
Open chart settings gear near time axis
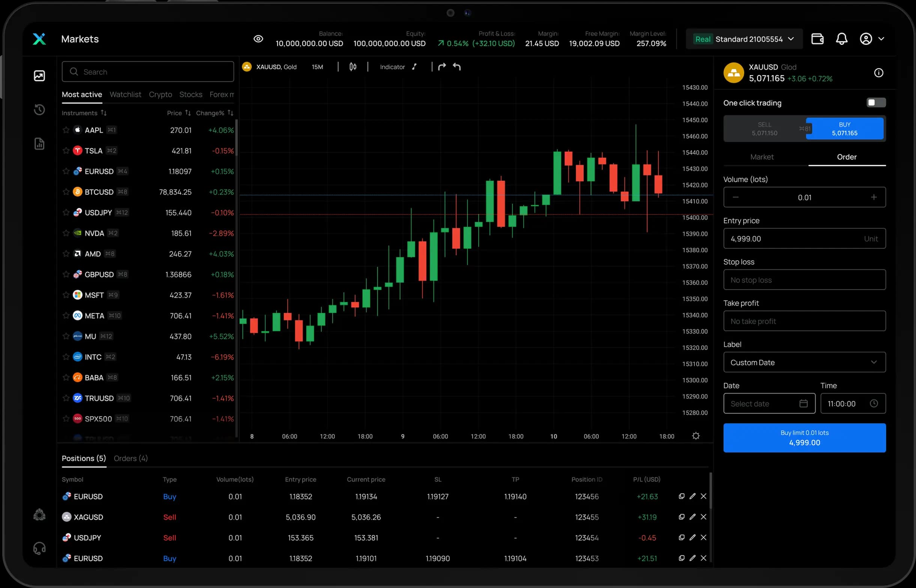pos(696,436)
